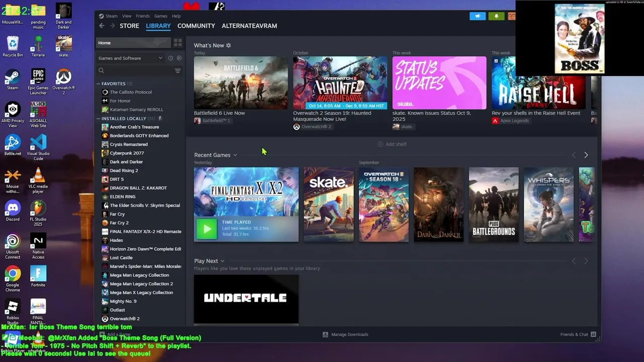Open the Games and Software dropdown
Screen dimensions: 644x362
coord(130,58)
